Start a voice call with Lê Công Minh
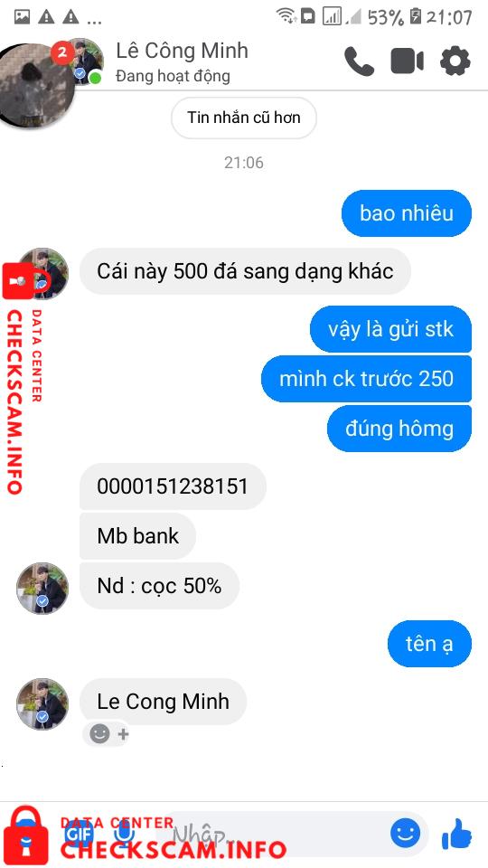 (359, 61)
